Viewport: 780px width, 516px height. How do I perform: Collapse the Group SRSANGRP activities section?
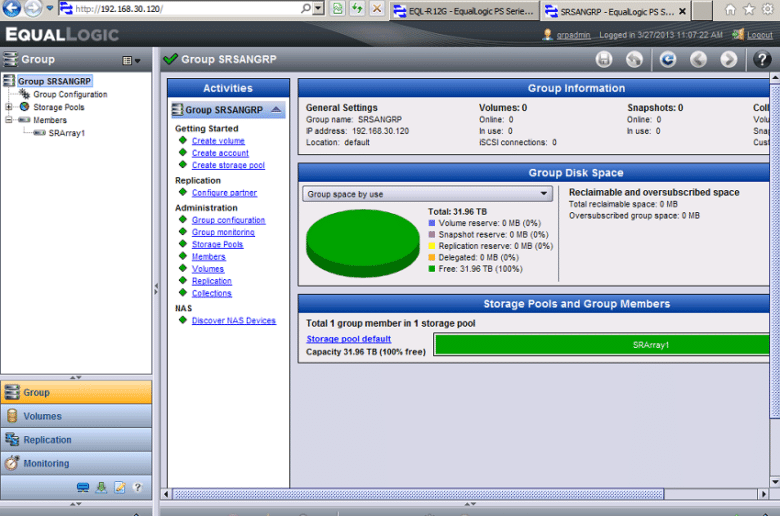click(276, 109)
